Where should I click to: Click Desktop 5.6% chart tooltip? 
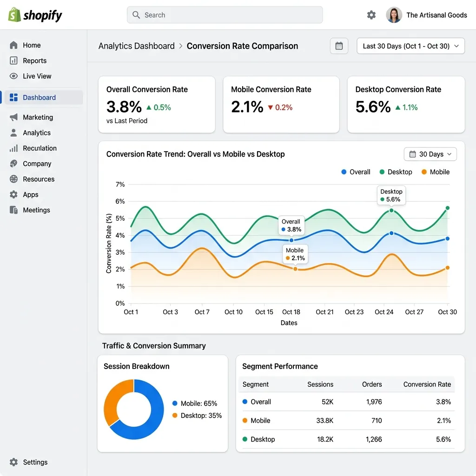[x=391, y=195]
